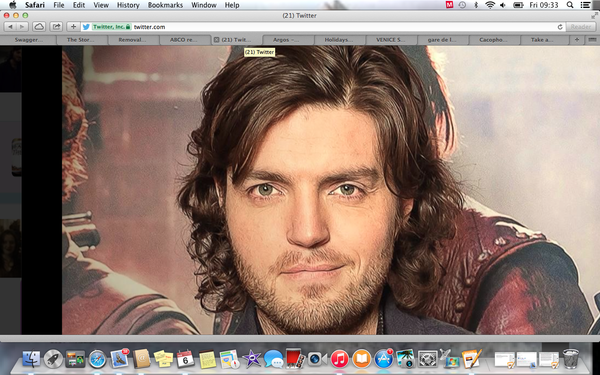Screen dimensions: 600x375
Task: Click the battery status icon
Action: [518, 5]
